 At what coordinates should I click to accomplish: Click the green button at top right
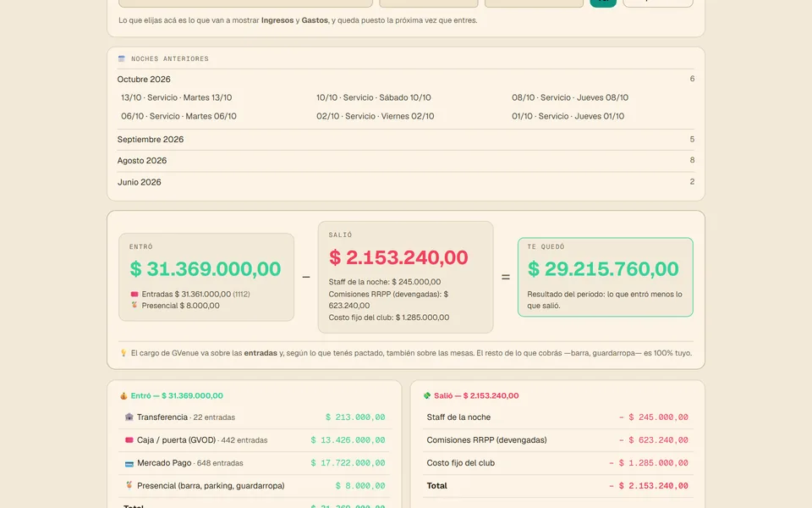pos(603,3)
